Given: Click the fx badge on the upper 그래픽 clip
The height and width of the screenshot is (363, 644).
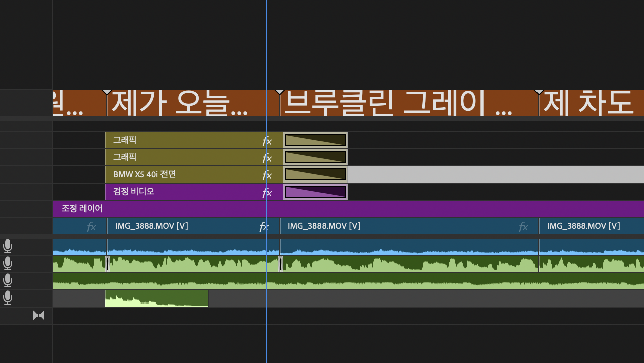Looking at the screenshot, I should click(x=266, y=141).
